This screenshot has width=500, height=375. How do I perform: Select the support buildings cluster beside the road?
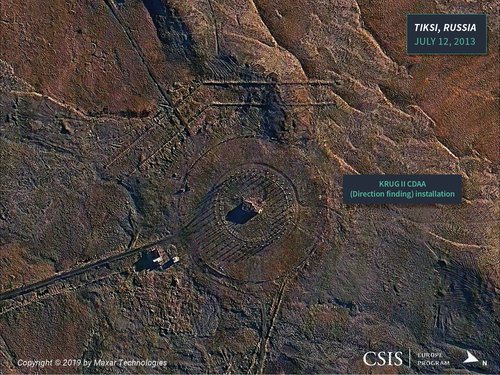pyautogui.click(x=157, y=259)
